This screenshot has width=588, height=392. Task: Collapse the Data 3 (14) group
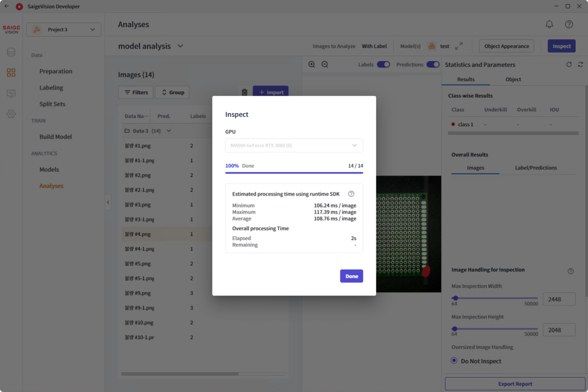tap(169, 131)
